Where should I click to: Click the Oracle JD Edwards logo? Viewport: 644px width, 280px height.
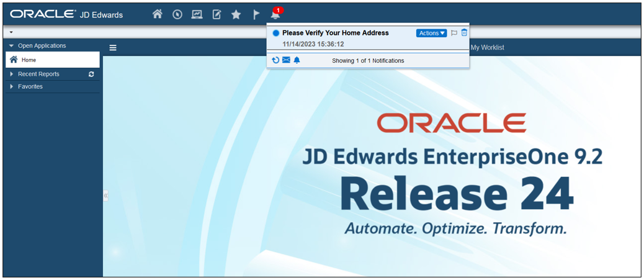click(x=66, y=14)
